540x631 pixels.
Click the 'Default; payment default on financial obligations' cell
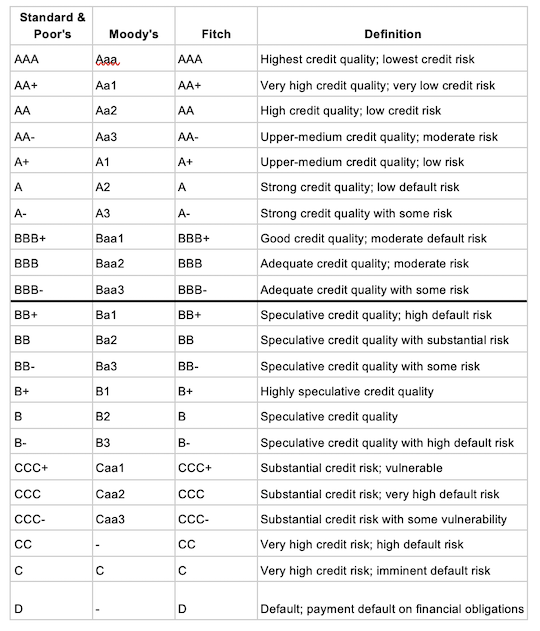(392, 601)
